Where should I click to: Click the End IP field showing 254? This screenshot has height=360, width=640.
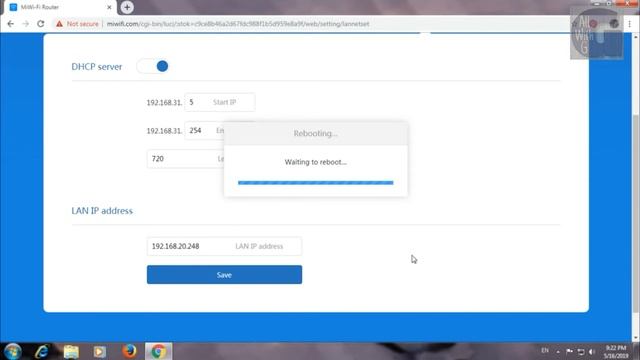204,131
